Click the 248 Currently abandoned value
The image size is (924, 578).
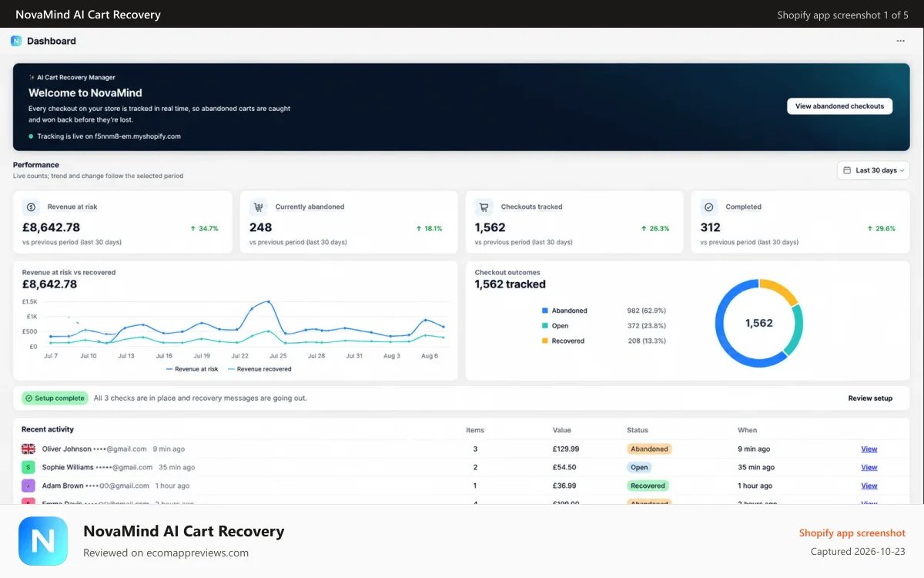pyautogui.click(x=261, y=227)
